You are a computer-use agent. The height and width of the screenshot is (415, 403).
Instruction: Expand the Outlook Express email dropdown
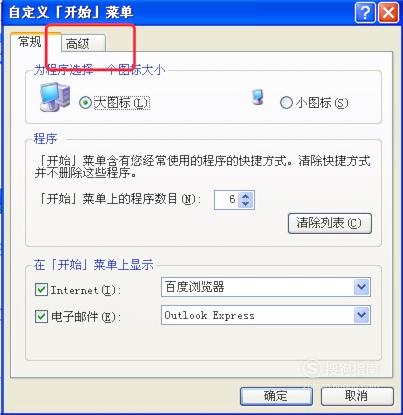(x=362, y=315)
